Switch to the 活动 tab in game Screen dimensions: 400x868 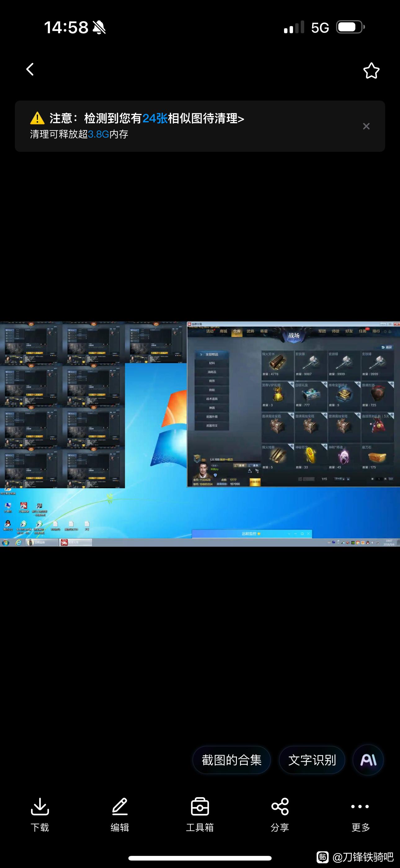point(210,331)
